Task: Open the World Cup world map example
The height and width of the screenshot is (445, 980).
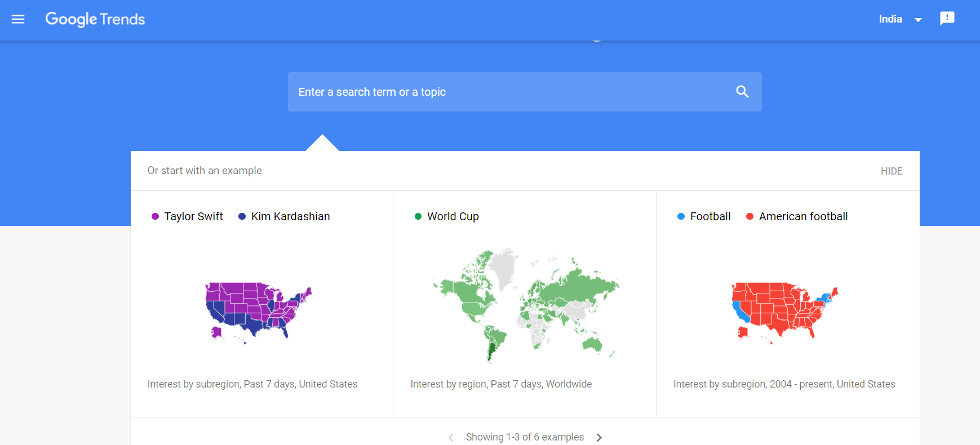Action: pyautogui.click(x=525, y=305)
